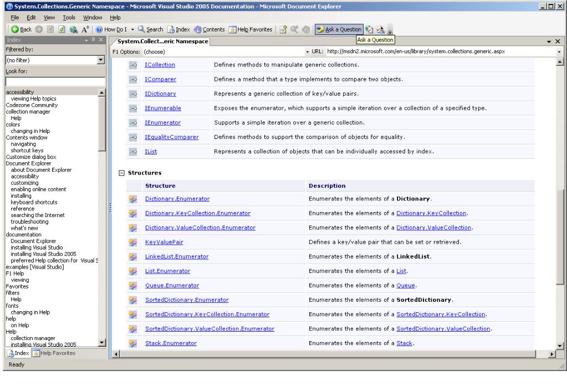Open the View menu
The width and height of the screenshot is (567, 392).
tap(49, 17)
